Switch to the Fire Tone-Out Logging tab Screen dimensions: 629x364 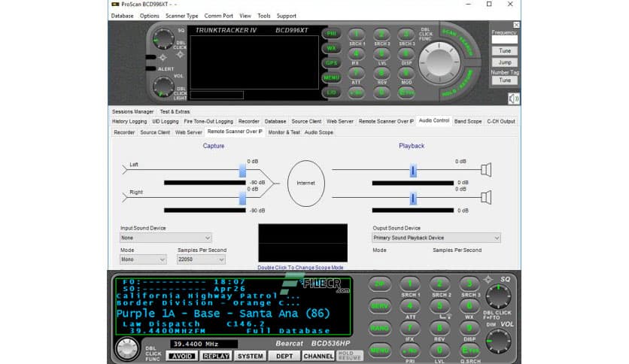tap(208, 121)
